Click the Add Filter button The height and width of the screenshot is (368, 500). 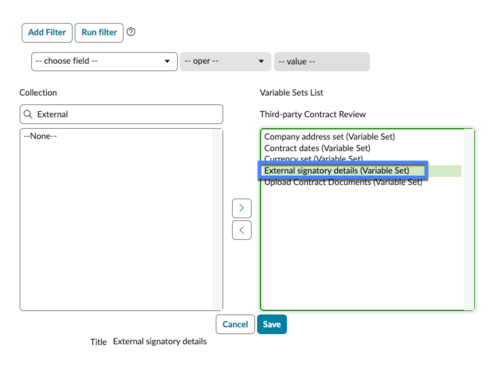click(x=47, y=33)
